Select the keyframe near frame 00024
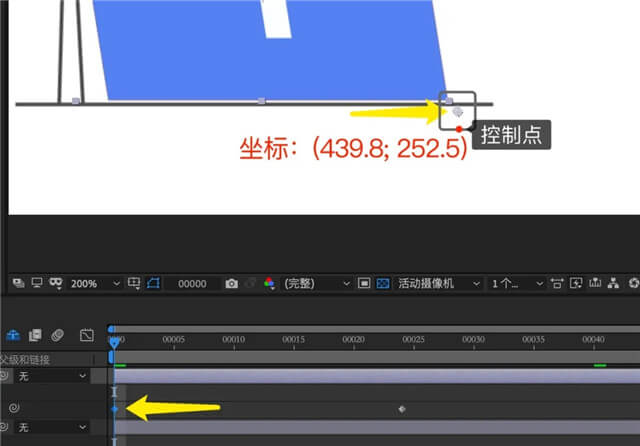640x446 pixels. [x=402, y=409]
